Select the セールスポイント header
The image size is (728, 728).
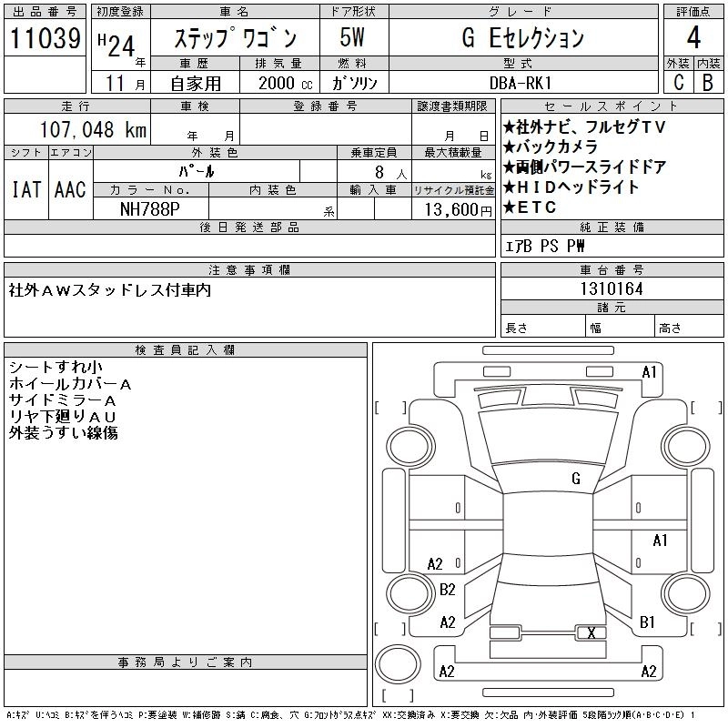pos(612,106)
